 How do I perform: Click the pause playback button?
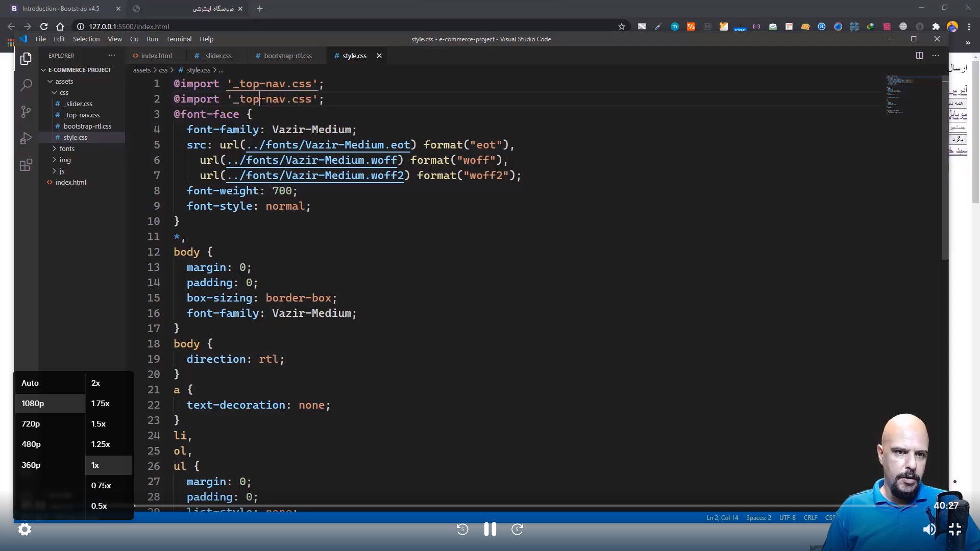pyautogui.click(x=489, y=530)
